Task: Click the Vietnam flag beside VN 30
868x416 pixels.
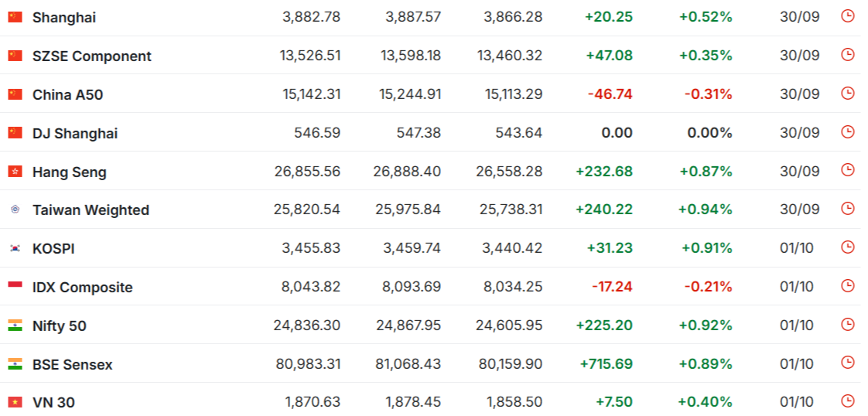Action: 15,402
